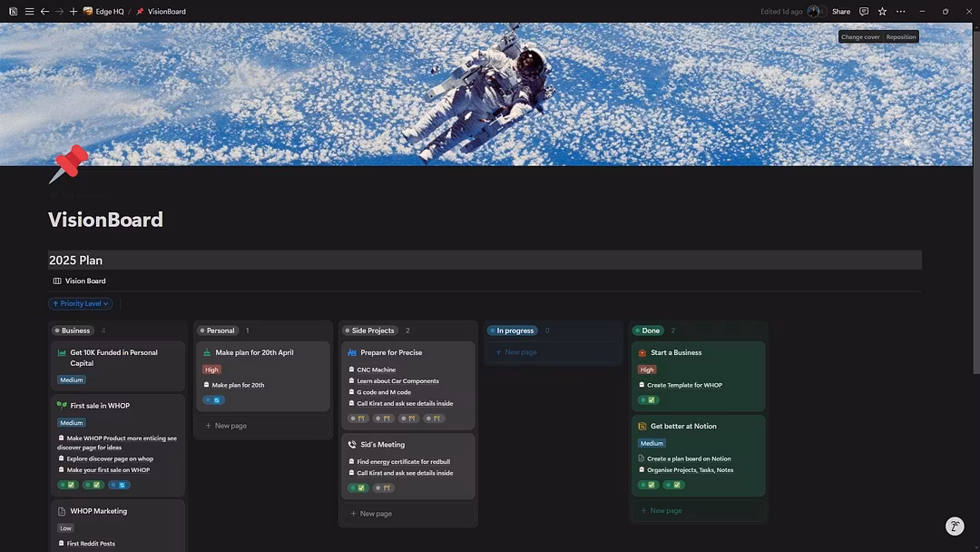Click first green checkmark in First sale in WHOP

(70, 485)
